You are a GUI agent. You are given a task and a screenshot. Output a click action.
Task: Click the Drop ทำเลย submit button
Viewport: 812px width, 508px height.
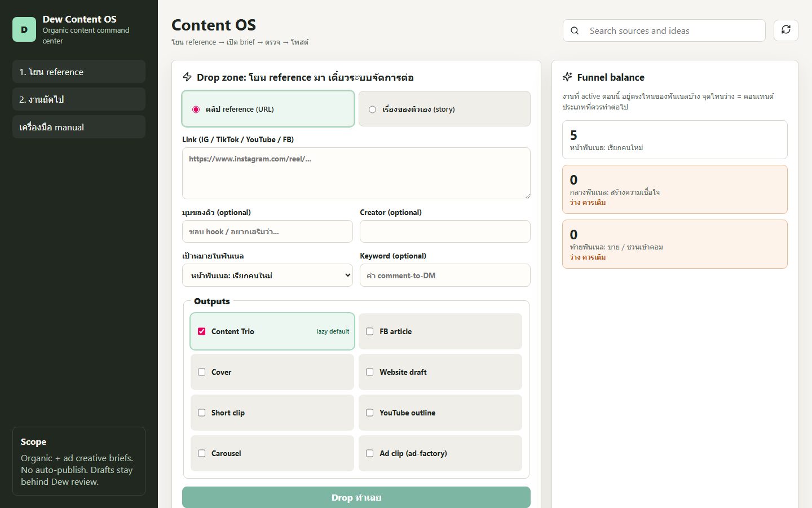tap(356, 497)
